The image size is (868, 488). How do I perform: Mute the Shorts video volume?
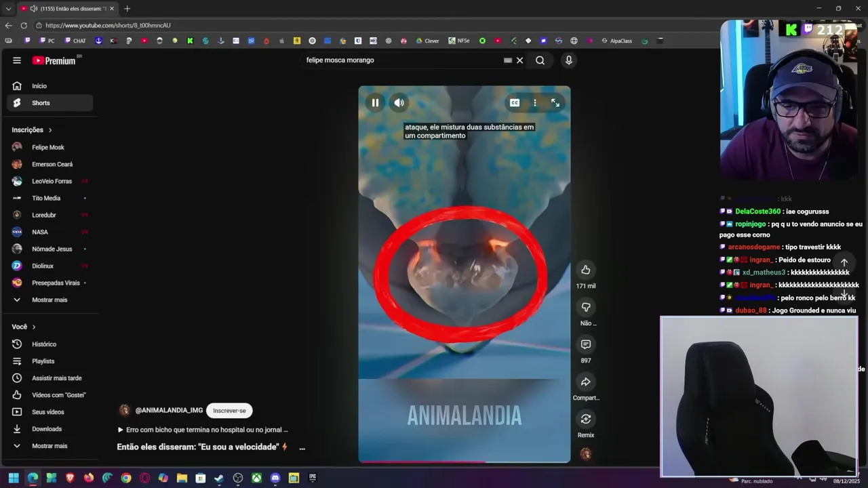tap(399, 103)
